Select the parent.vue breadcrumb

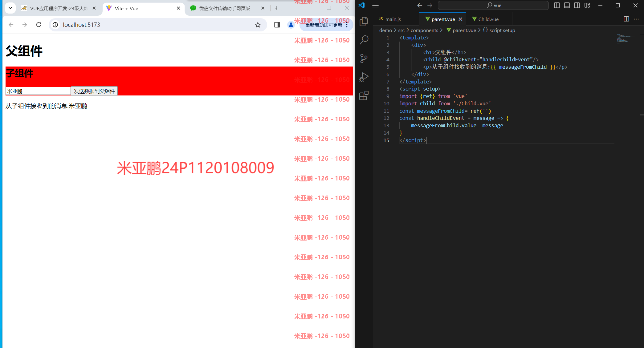(461, 30)
